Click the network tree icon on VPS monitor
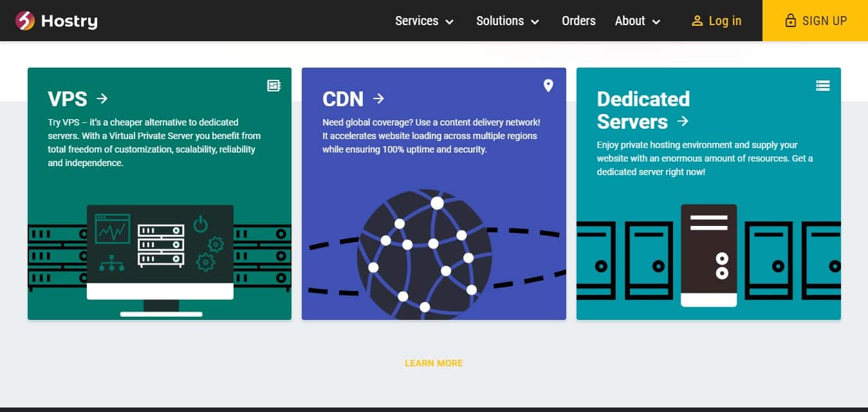The width and height of the screenshot is (868, 412). coord(112,262)
